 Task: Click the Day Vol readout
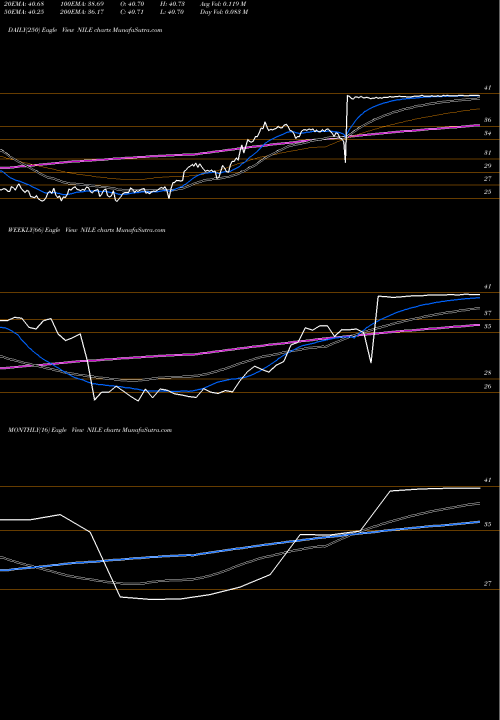coord(224,12)
